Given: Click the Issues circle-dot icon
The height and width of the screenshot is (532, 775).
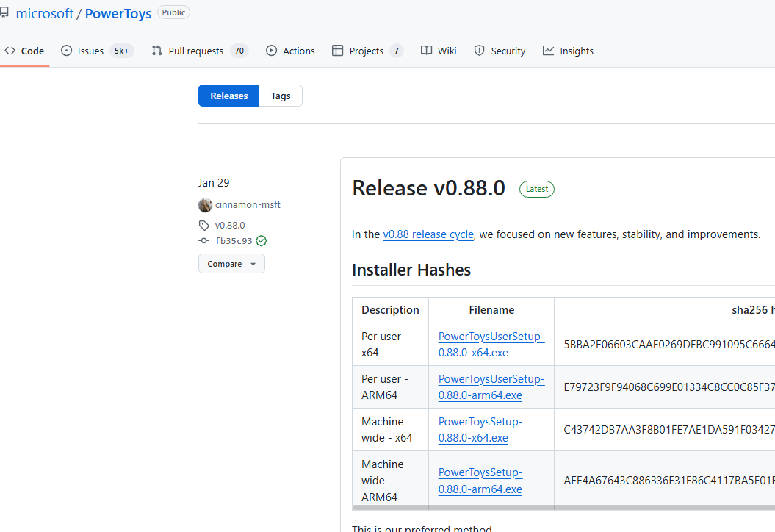Looking at the screenshot, I should (66, 51).
